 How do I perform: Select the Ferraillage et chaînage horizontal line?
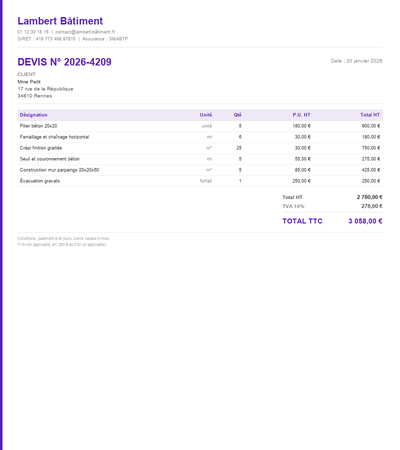tap(200, 137)
